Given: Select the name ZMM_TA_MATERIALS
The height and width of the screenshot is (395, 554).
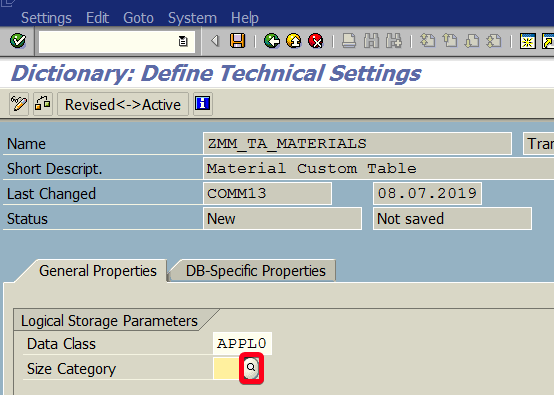Looking at the screenshot, I should coord(357,143).
